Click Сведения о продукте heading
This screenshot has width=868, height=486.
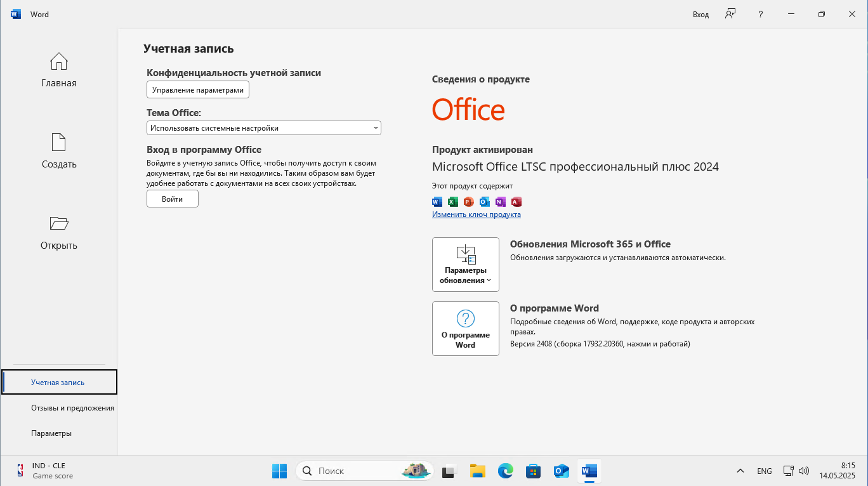point(481,79)
